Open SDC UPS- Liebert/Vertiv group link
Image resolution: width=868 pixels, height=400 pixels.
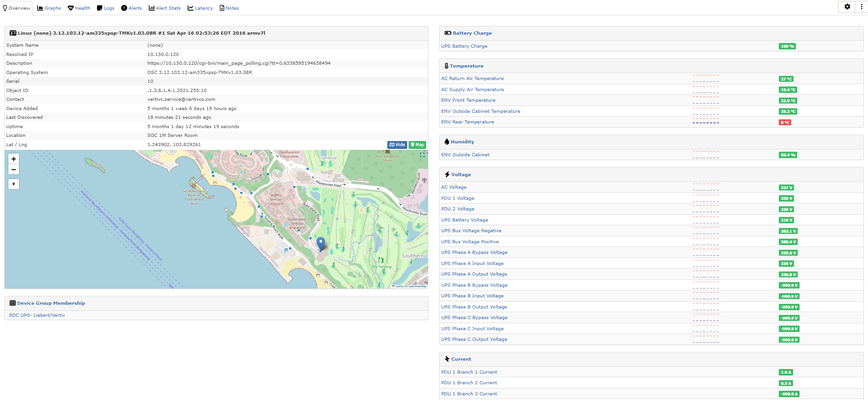tap(37, 315)
